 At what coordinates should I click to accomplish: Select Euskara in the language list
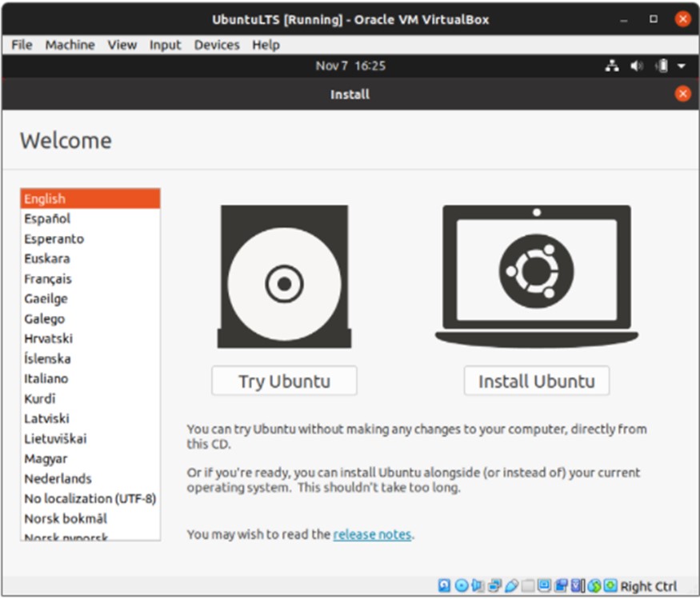(x=90, y=258)
